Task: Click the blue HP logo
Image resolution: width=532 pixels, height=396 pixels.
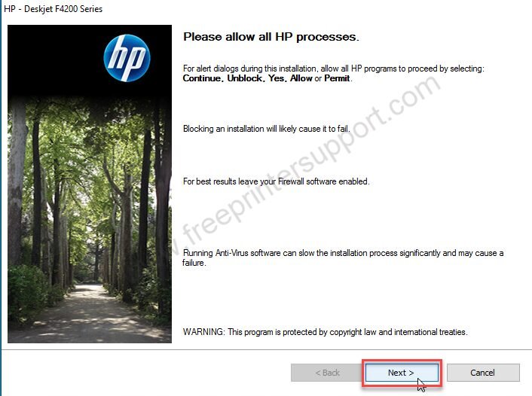Action: pyautogui.click(x=127, y=58)
